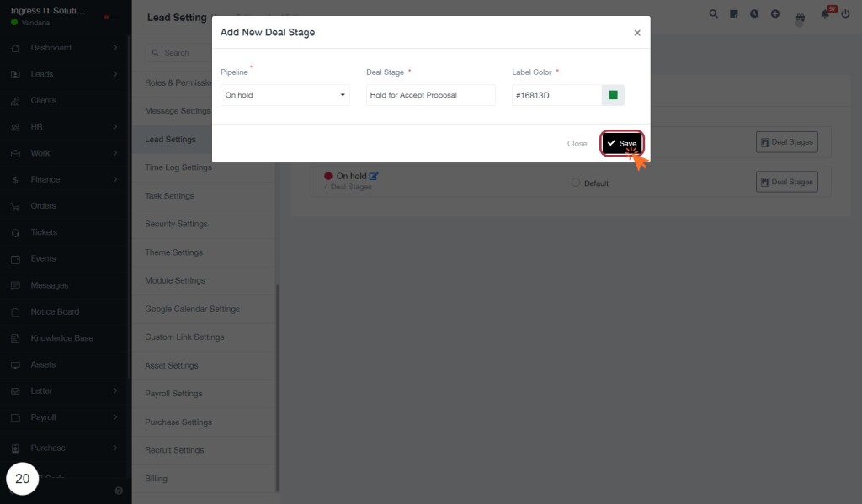
Task: Click the search magnifier icon in top bar
Action: pyautogui.click(x=713, y=13)
